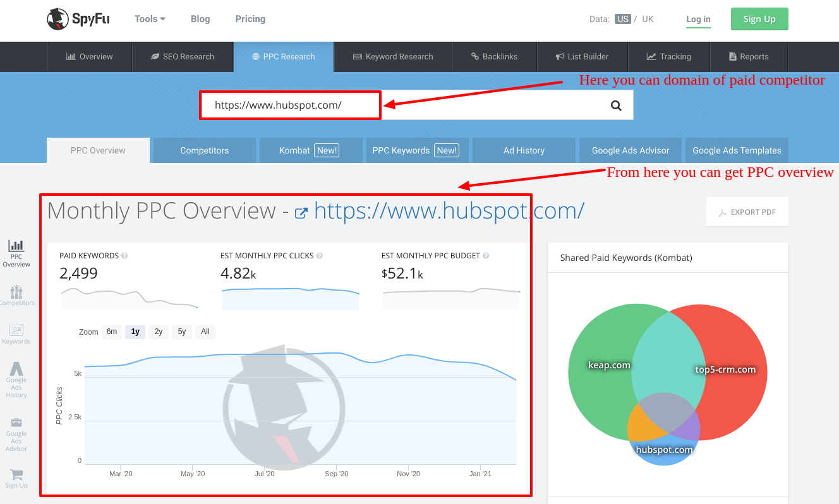The width and height of the screenshot is (839, 504).
Task: Select the PPC Research nav tab
Action: [284, 57]
